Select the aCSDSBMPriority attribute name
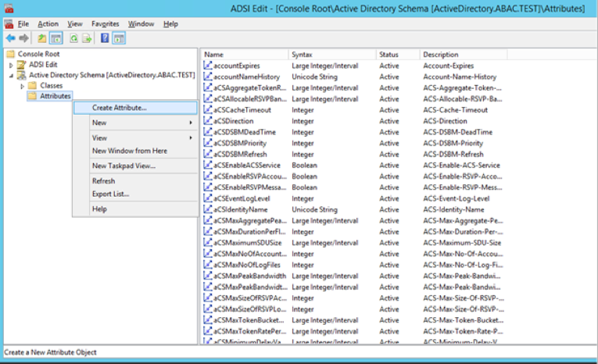598x364 pixels. (x=240, y=143)
